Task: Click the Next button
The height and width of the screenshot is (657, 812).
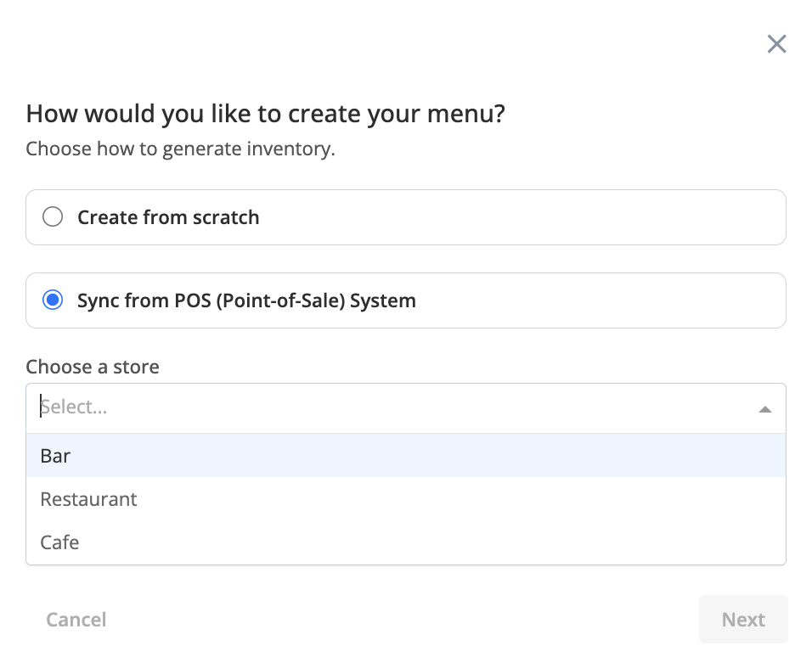Action: click(743, 620)
